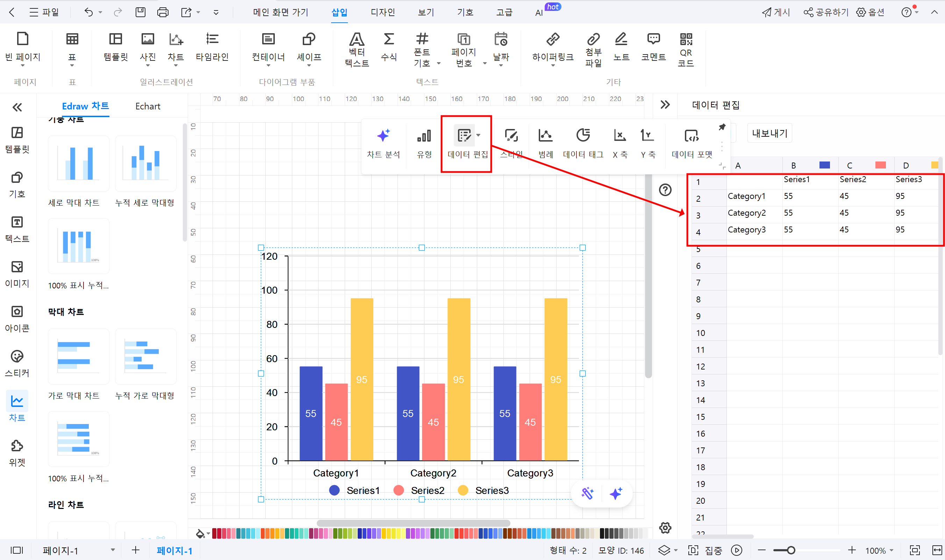Collapse the 데이터 편집 right panel

[665, 105]
